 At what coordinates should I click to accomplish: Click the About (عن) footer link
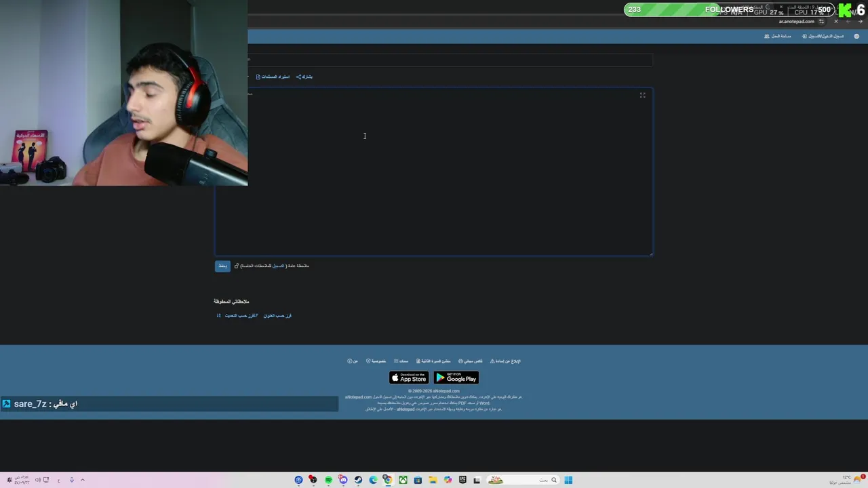coord(353,361)
